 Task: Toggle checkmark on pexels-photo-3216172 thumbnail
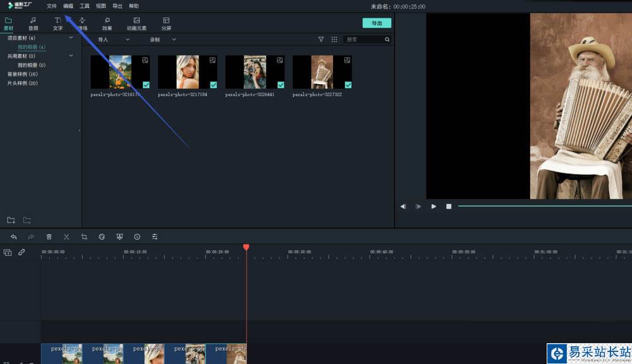pos(146,85)
